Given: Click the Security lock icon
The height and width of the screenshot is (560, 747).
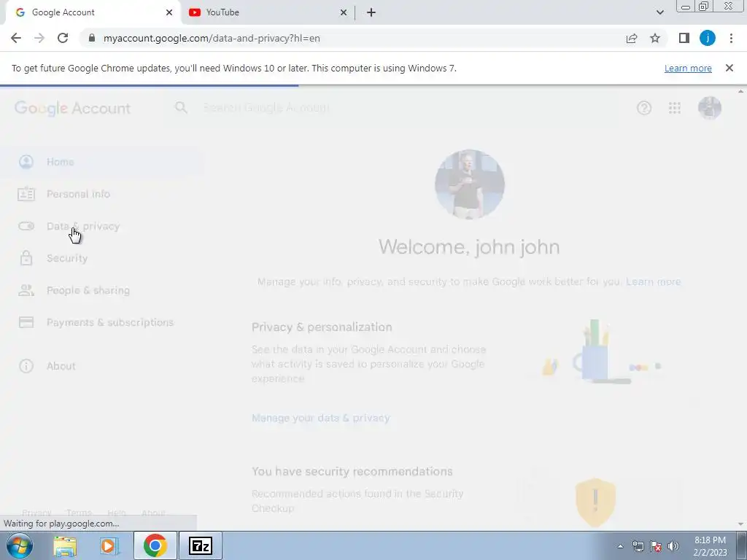Looking at the screenshot, I should 26,257.
